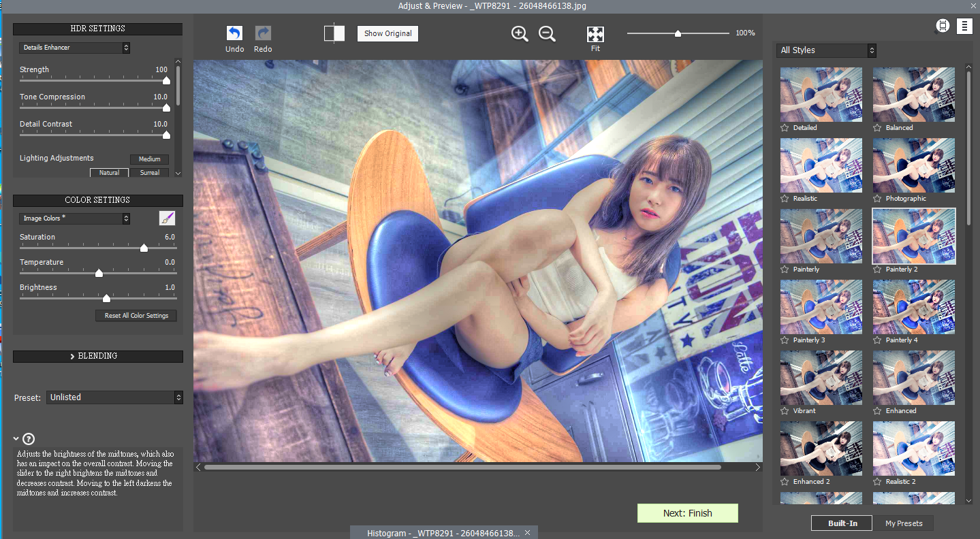Viewport: 980px width, 539px height.
Task: Select Natural lighting mode
Action: (109, 172)
